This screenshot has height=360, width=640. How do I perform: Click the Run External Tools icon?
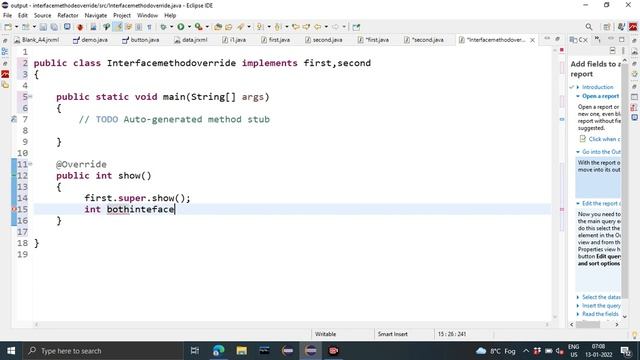(198, 27)
